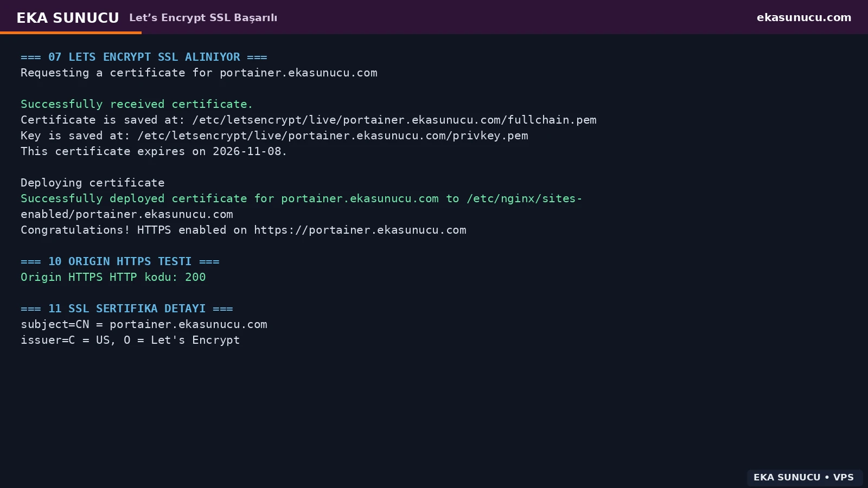
Task: Open the https://portainer.ekasunucu.com URL
Action: (x=360, y=230)
